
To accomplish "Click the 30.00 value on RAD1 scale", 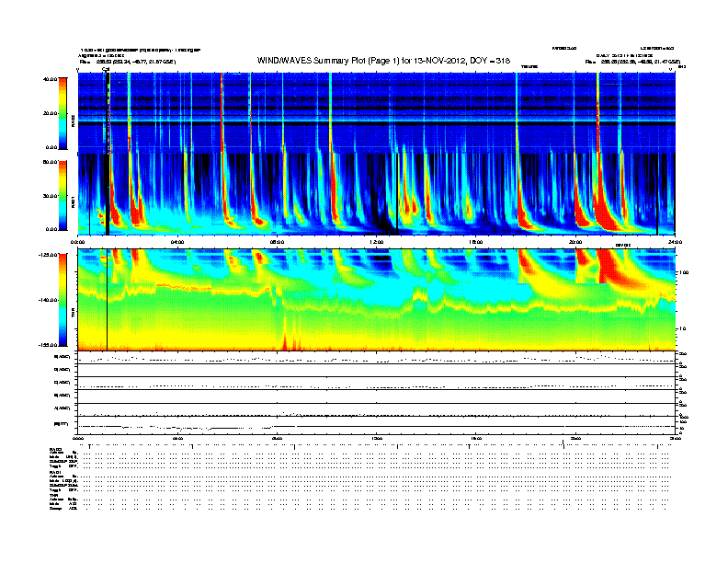I will 50,196.
